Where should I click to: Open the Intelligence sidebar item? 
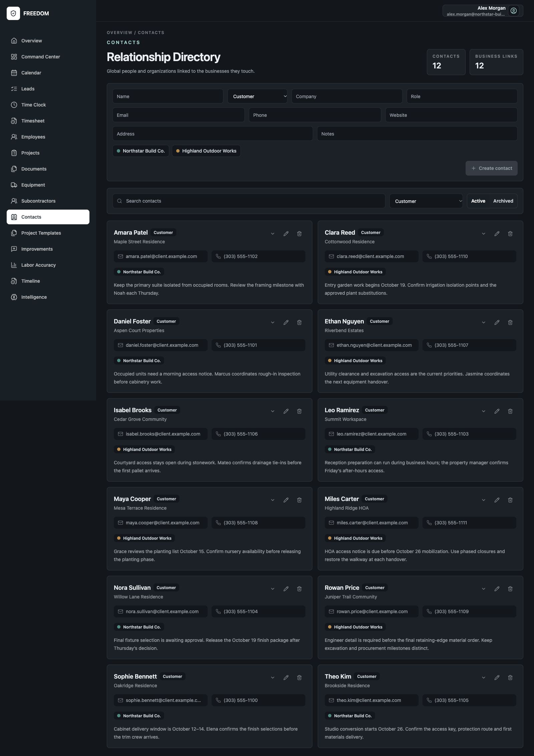(48, 297)
